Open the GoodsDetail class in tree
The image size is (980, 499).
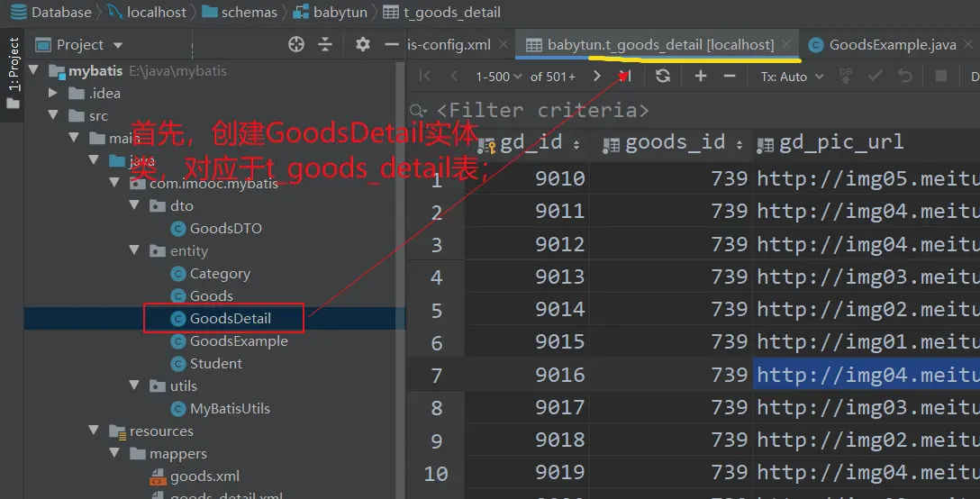[x=230, y=318]
